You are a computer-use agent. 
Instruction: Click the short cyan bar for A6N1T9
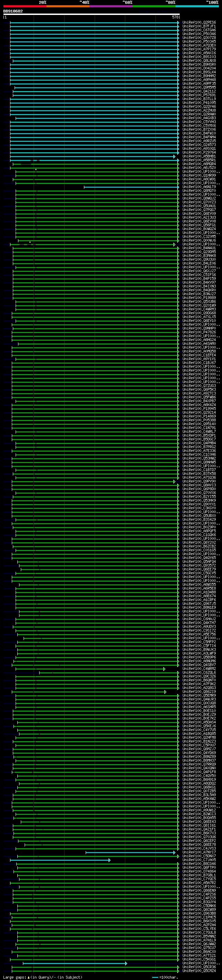132,187
